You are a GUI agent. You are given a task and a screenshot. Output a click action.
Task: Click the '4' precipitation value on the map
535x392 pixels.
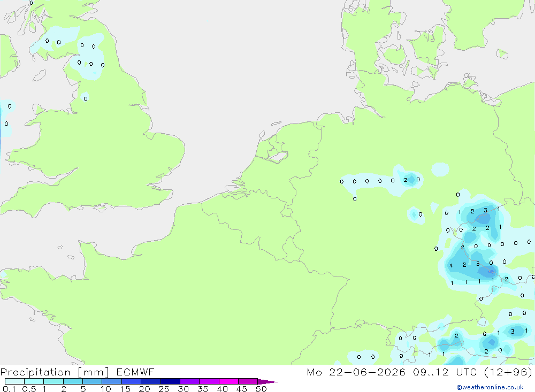[450, 265]
